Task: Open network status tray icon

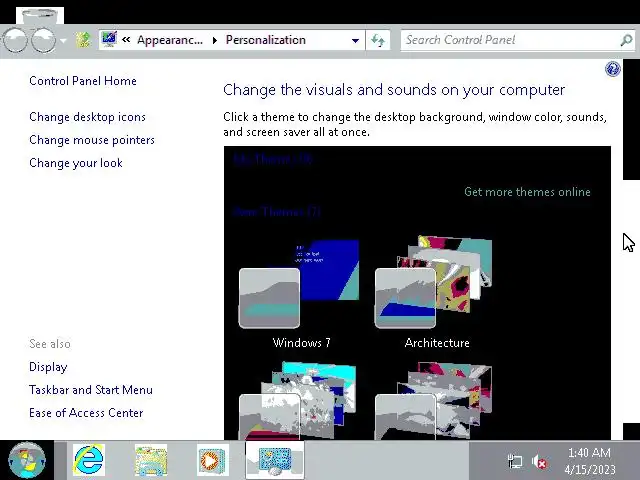Action: 515,462
